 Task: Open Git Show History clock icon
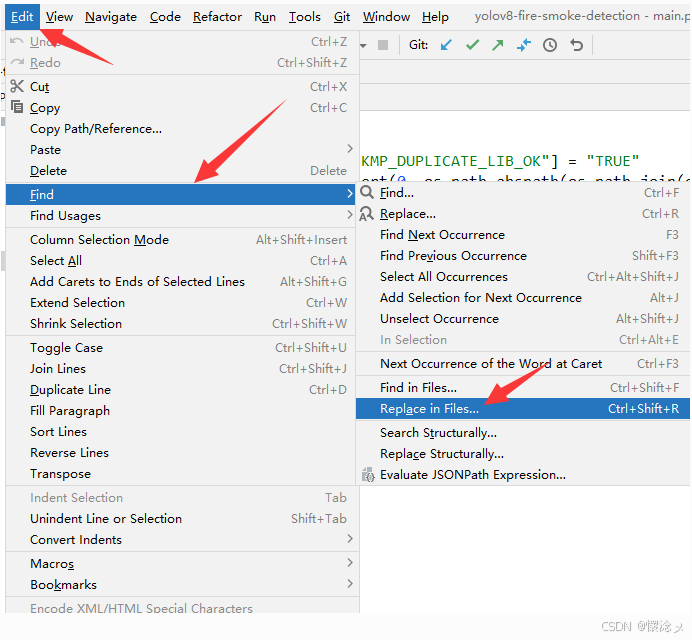point(549,45)
